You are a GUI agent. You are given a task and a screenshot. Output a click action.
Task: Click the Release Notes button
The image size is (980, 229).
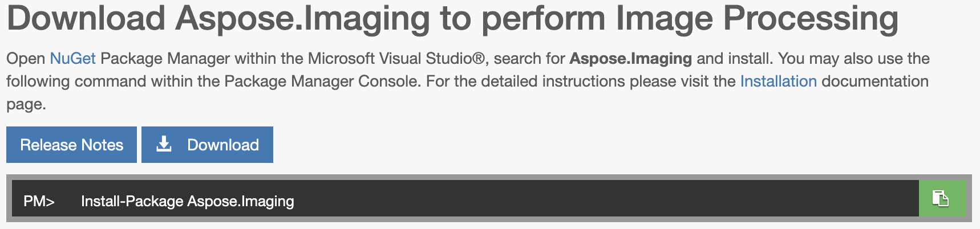tap(72, 145)
